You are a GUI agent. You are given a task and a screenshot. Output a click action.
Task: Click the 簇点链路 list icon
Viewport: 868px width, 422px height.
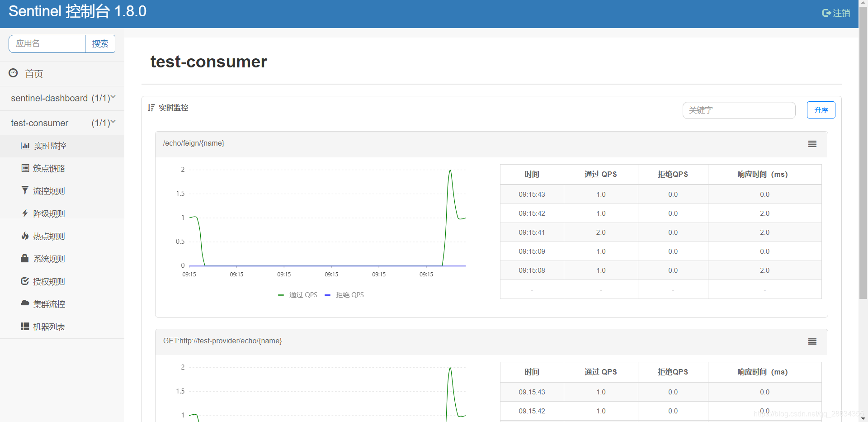25,168
